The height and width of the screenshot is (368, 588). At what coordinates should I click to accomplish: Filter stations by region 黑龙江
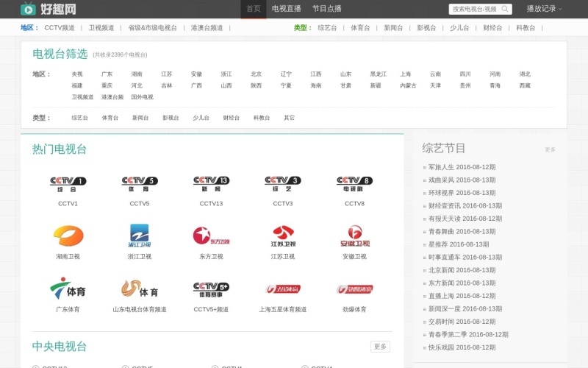378,74
